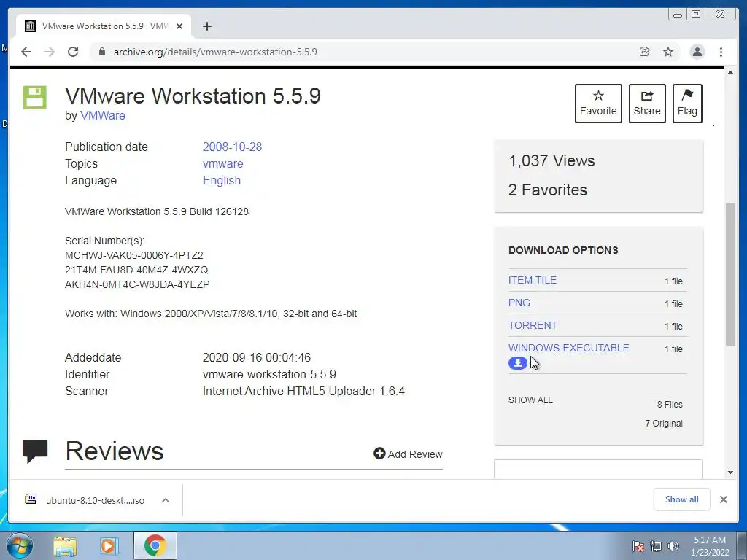Open Windows Explorer from the taskbar
Viewport: 747px width, 560px height.
(65, 545)
